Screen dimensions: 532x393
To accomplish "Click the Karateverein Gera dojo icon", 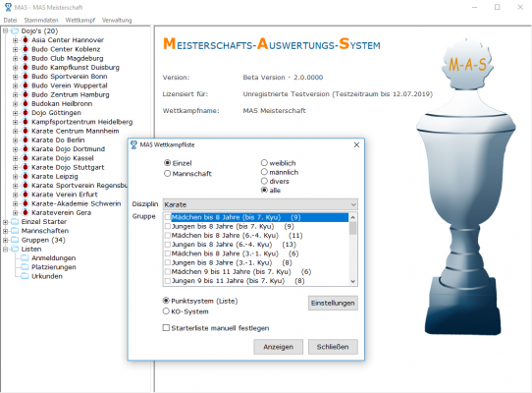I will point(26,212).
